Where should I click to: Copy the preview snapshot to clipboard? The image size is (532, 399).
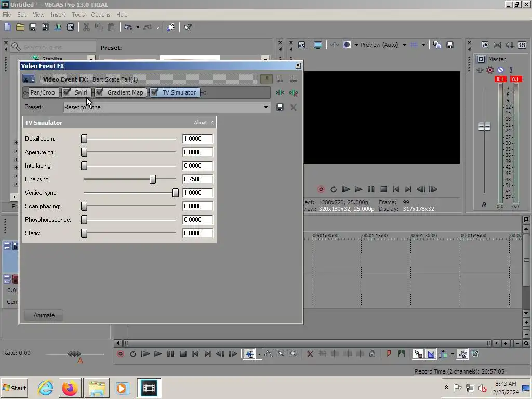click(437, 45)
